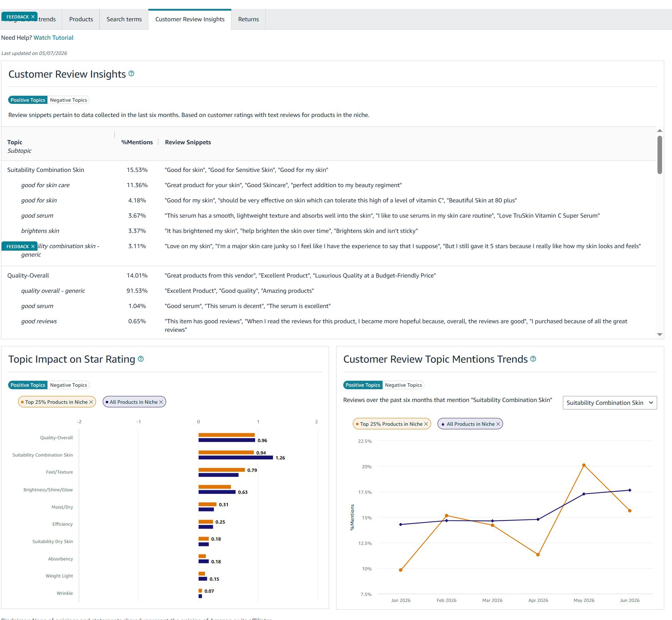
Task: Close the top FEEDBACK badge
Action: [33, 17]
